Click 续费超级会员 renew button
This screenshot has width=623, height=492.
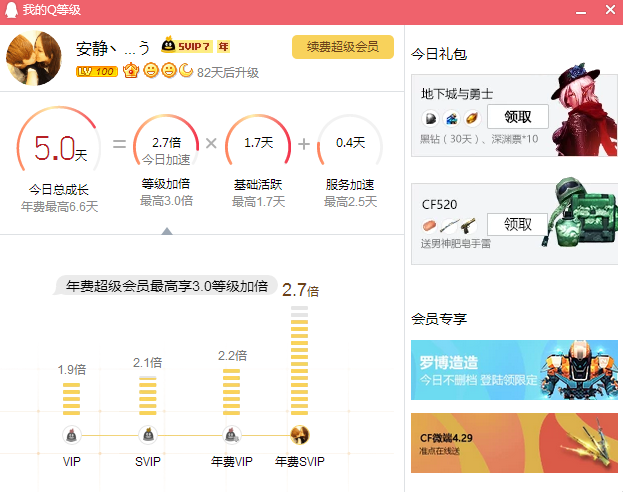click(343, 47)
